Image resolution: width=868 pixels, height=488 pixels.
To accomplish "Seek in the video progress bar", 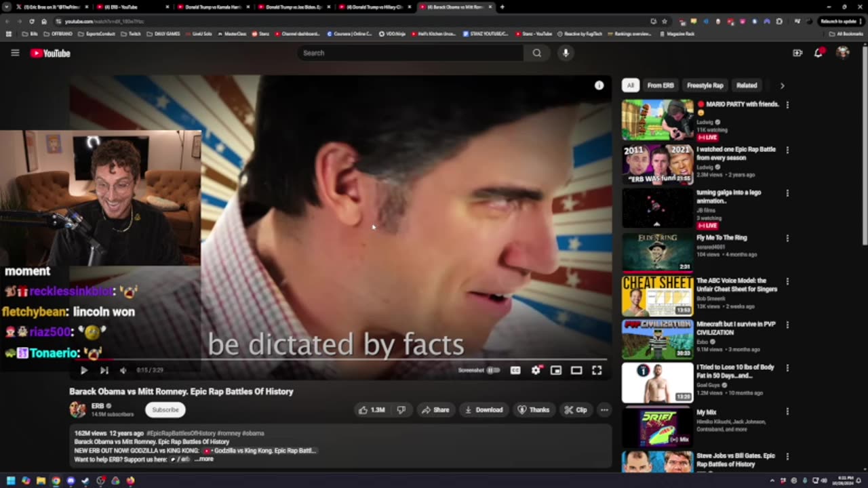I will click(x=339, y=360).
